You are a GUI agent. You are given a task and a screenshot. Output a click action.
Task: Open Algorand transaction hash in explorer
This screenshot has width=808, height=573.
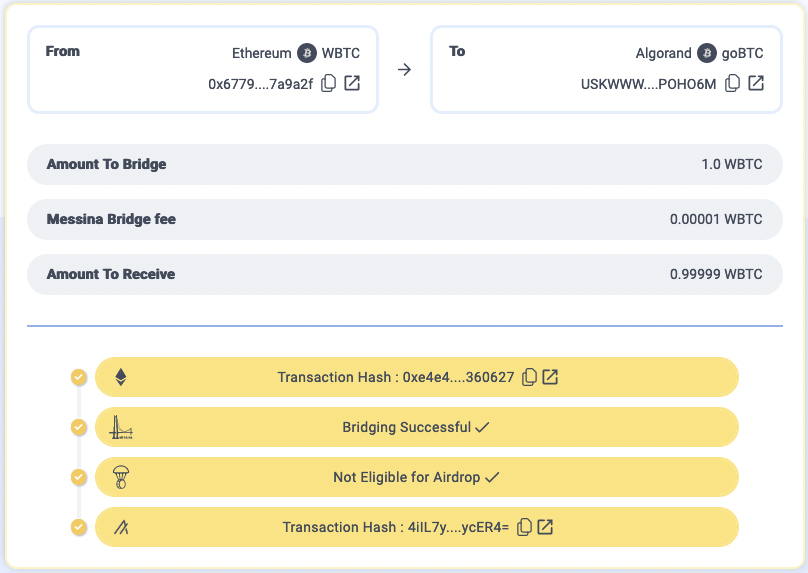coord(546,527)
